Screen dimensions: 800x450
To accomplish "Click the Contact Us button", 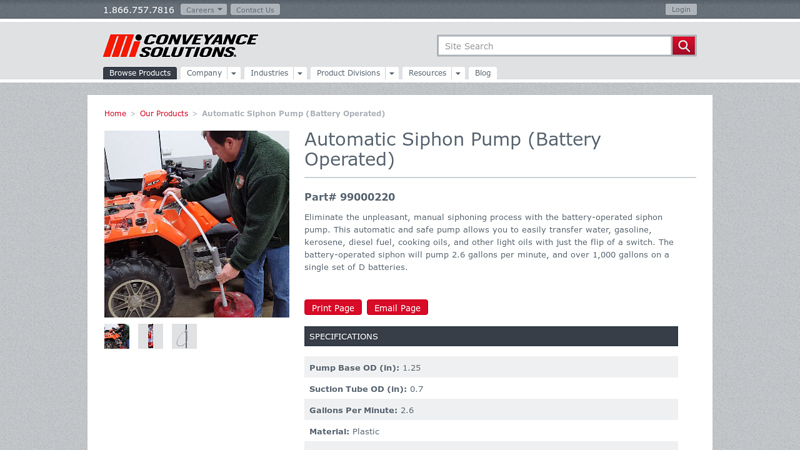I will click(255, 10).
